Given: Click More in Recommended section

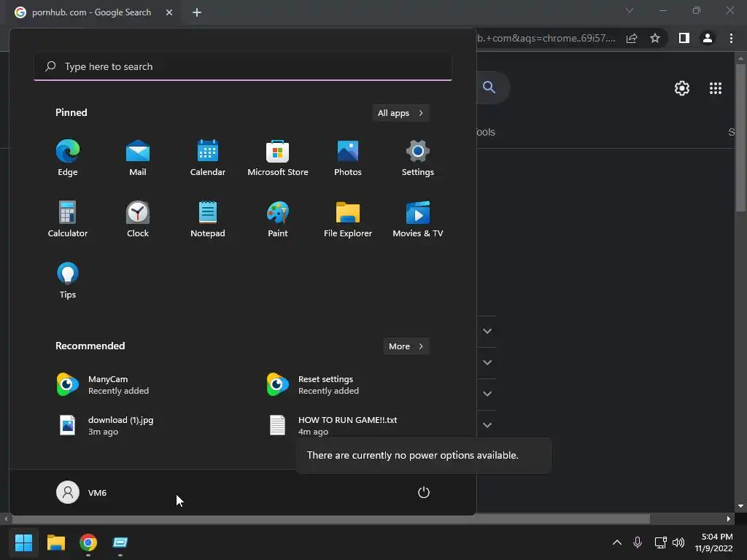Looking at the screenshot, I should (406, 346).
